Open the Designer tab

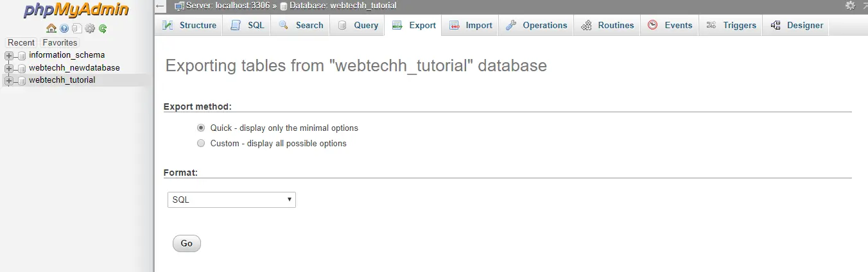(796, 25)
